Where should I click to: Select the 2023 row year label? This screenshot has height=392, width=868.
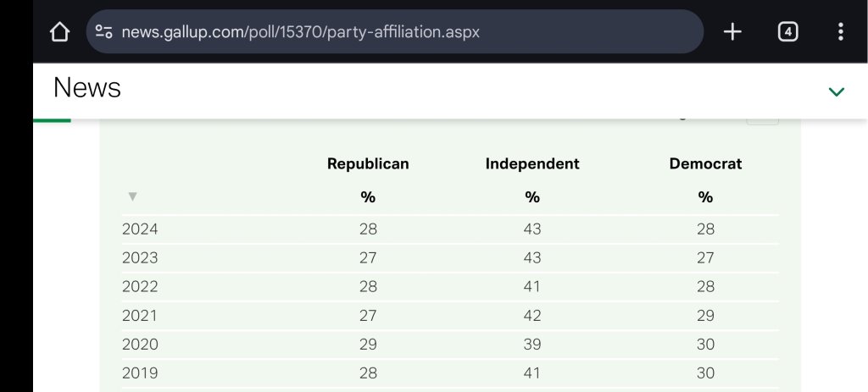[140, 257]
